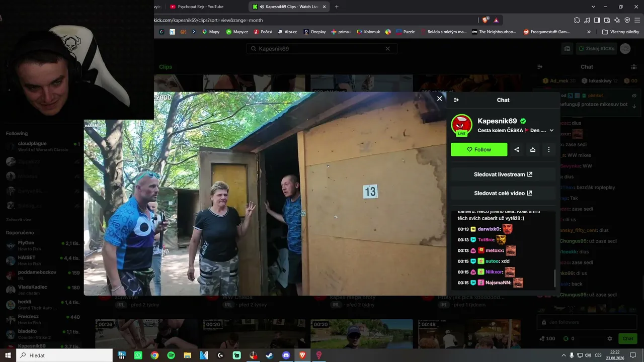The image size is (644, 362).
Task: Open the Brave VPN shield icon
Action: coord(627,20)
